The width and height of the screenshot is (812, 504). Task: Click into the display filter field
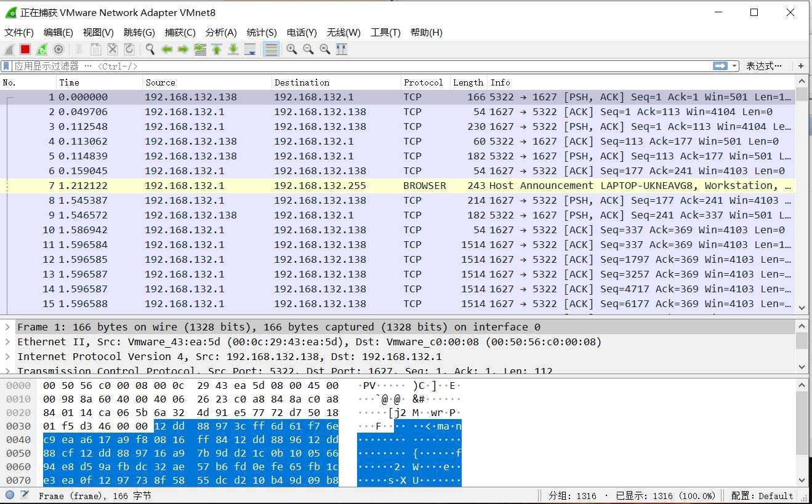(x=362, y=66)
